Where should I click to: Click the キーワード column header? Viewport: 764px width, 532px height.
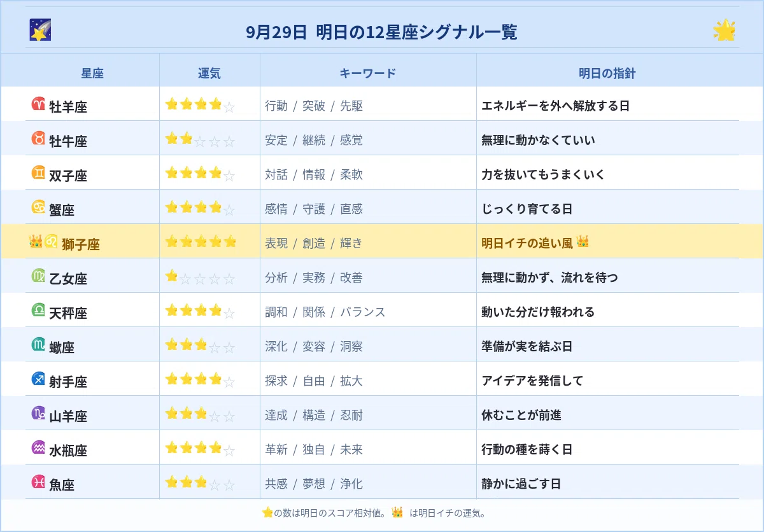[368, 73]
